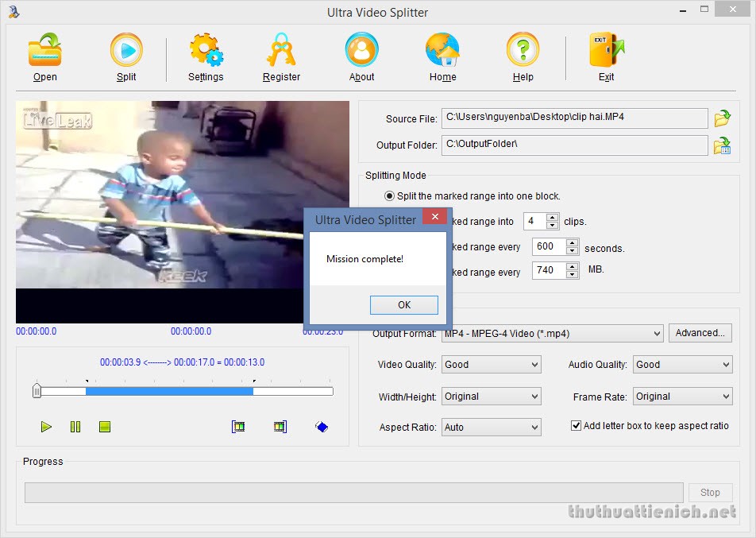Screen dimensions: 756x538
Task: Click the Source File path field
Action: pos(574,118)
